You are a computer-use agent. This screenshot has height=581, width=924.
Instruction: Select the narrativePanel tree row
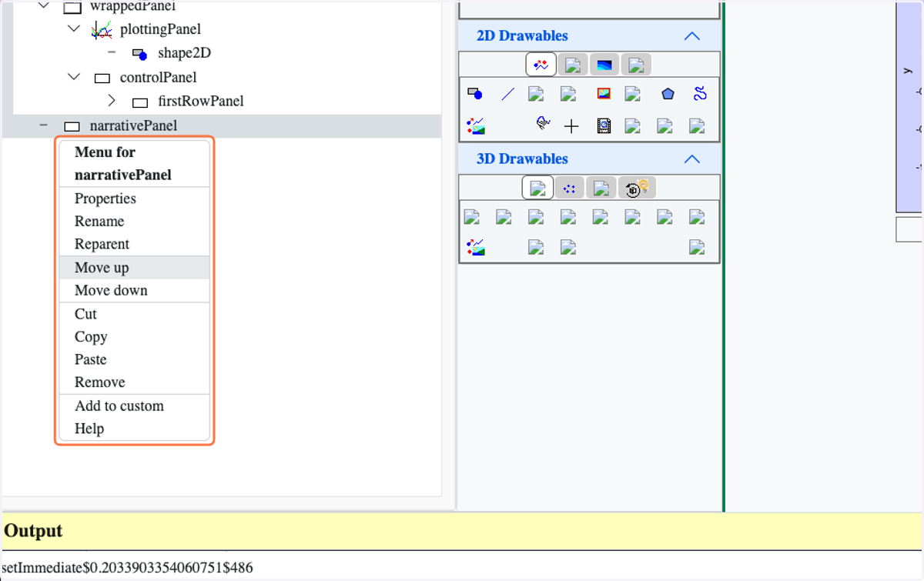(x=222, y=126)
